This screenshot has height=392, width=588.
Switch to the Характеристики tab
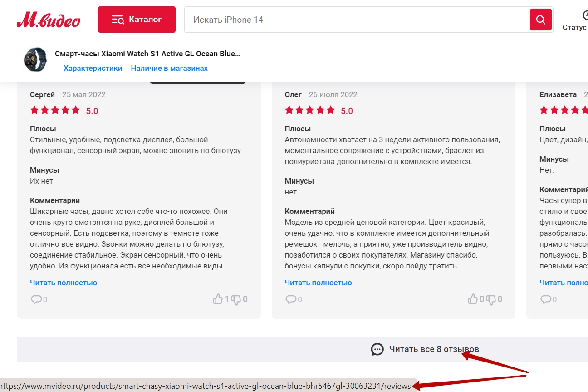pos(93,68)
